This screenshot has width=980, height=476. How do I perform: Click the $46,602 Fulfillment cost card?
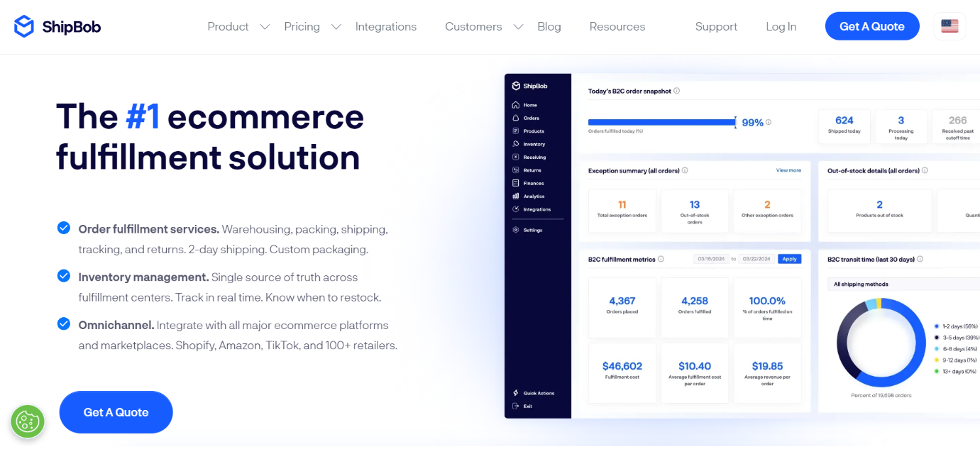click(x=622, y=373)
